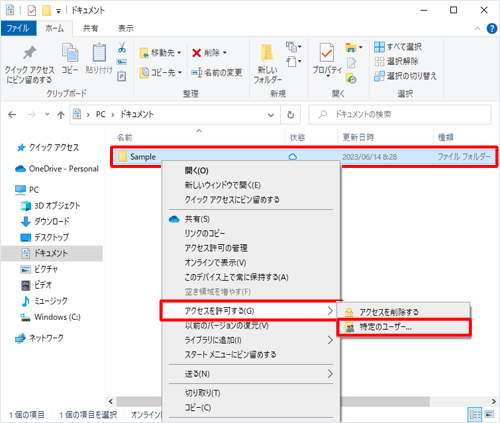Click Invert selection (選択の切り替え)
This screenshot has height=423, width=500.
click(x=405, y=76)
